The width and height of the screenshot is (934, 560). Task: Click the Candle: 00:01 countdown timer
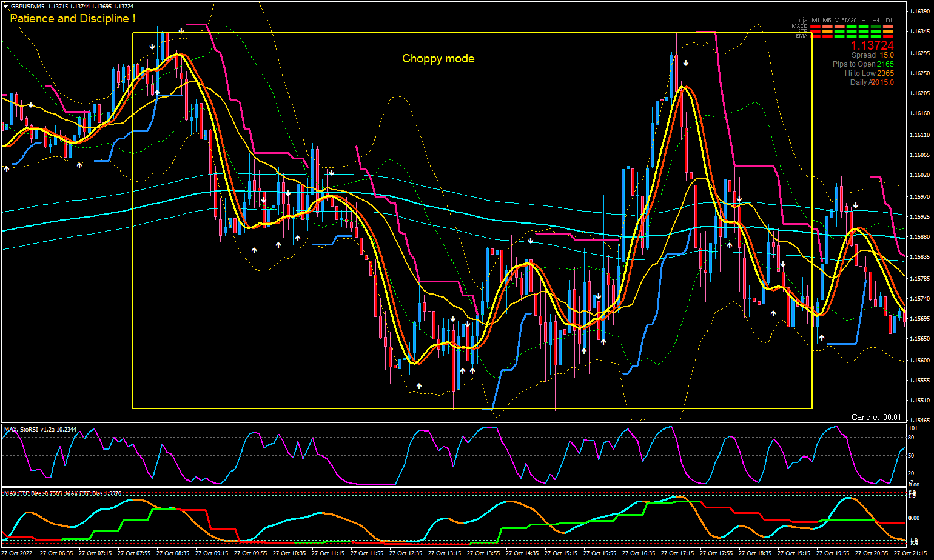(876, 417)
